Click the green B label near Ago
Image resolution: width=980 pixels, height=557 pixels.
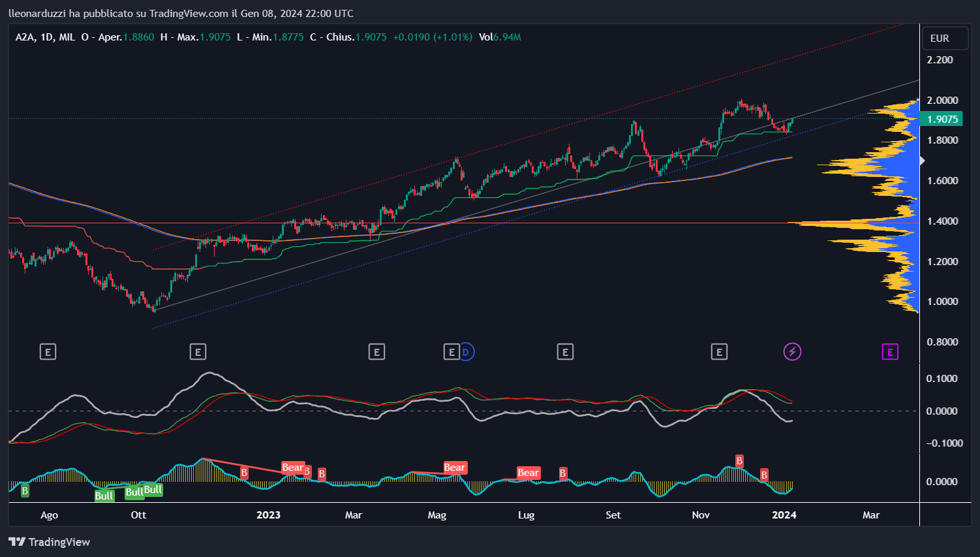click(25, 490)
